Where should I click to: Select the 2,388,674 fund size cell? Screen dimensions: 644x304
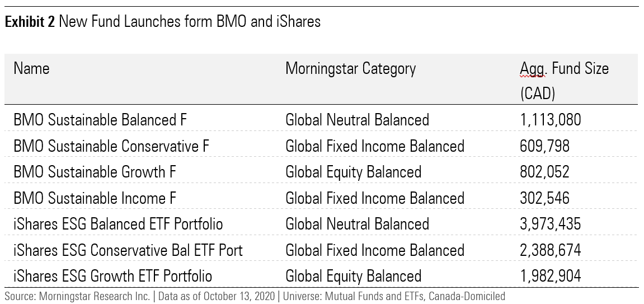pos(550,250)
